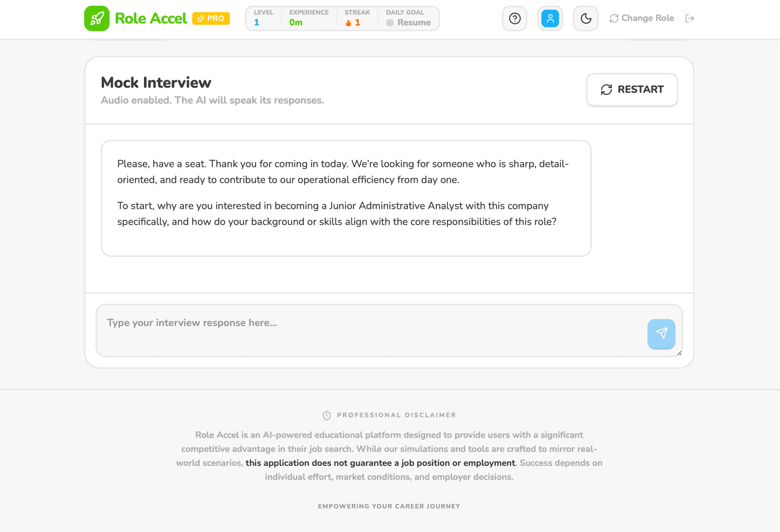Click the Daily Goal Resume indicator
Screen dimensions: 780x532
[x=408, y=23]
